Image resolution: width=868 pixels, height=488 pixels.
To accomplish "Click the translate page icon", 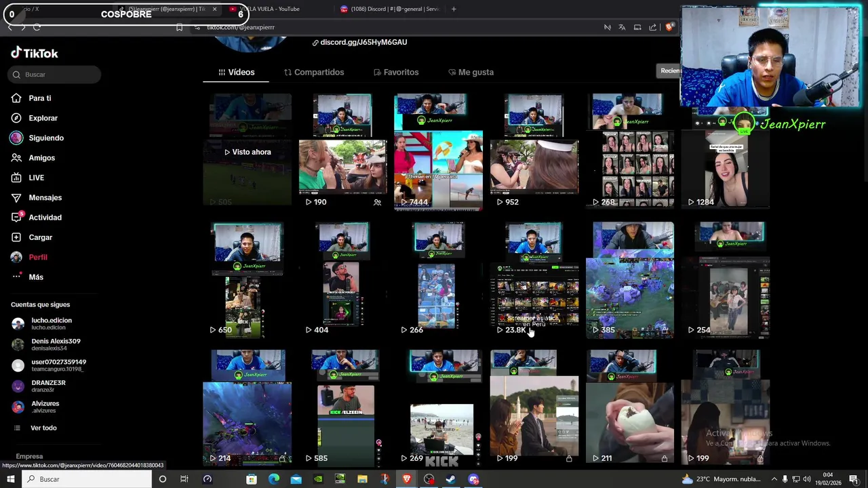I will 622,27.
